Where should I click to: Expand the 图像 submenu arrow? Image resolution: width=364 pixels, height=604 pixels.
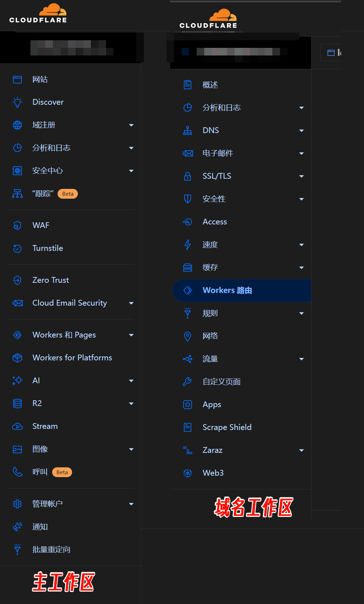coord(131,449)
